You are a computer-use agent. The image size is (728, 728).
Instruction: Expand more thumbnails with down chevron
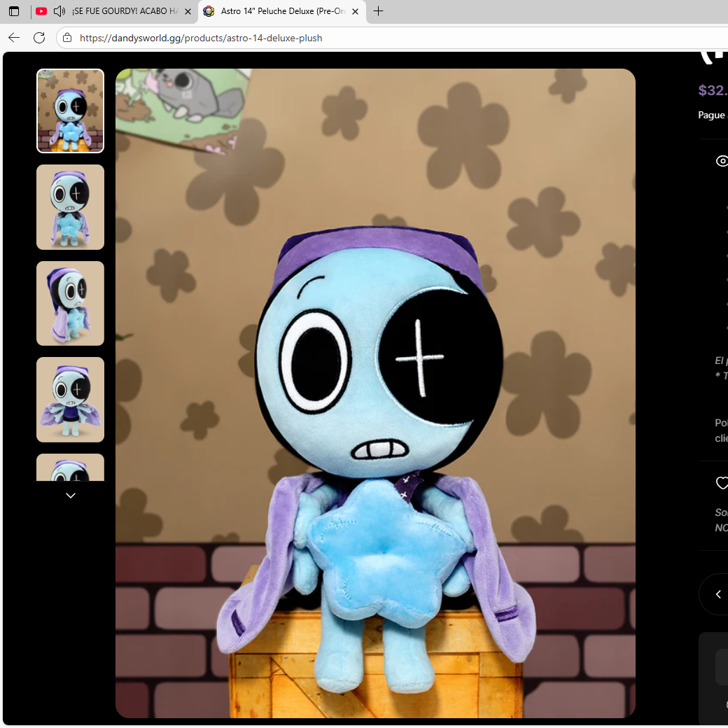coord(71,496)
